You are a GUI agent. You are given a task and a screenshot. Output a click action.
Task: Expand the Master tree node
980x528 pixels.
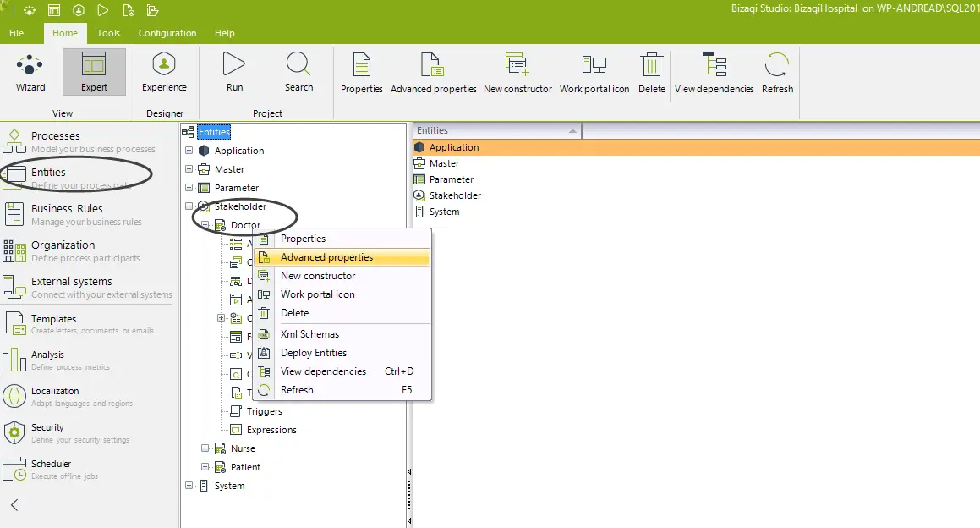point(189,169)
